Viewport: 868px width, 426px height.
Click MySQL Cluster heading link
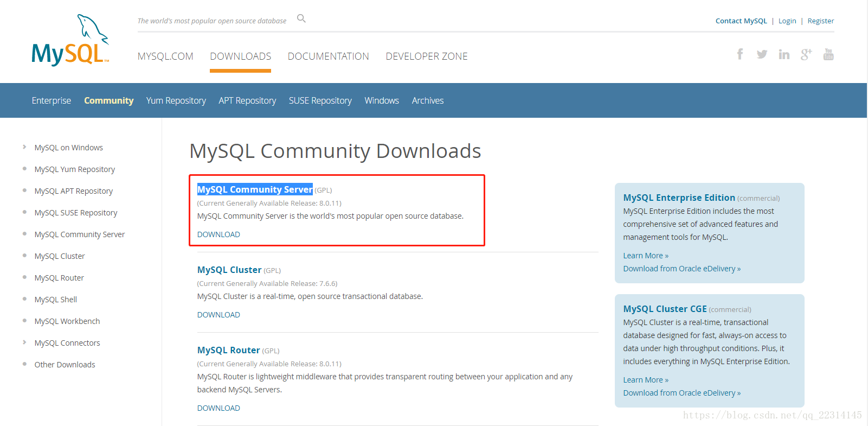[x=229, y=270]
